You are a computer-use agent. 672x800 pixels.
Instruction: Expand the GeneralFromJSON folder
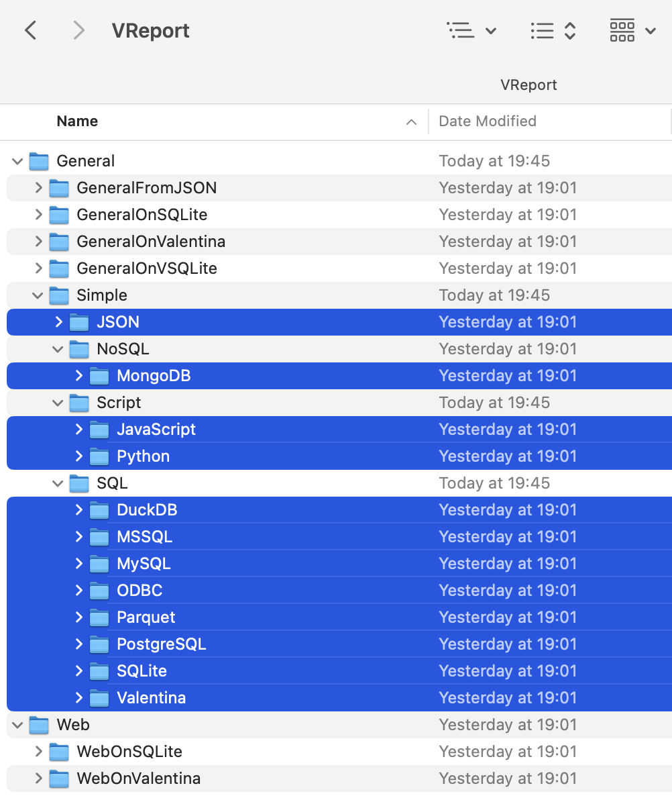point(38,188)
